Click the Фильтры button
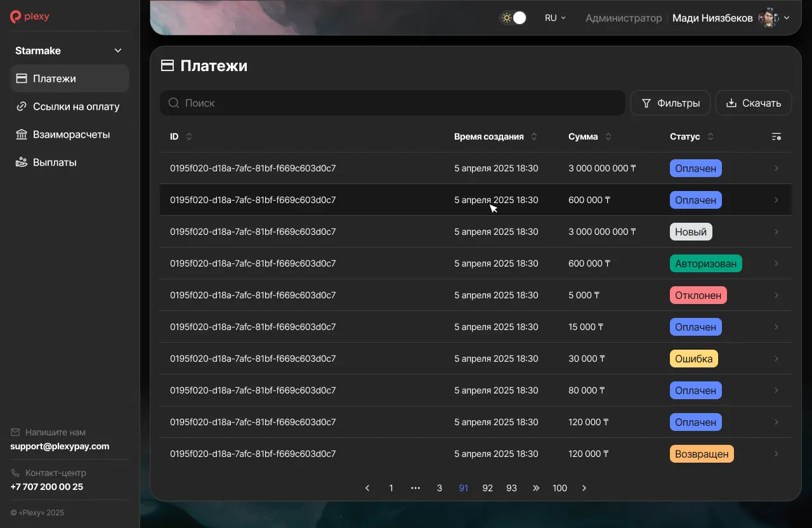Image resolution: width=812 pixels, height=528 pixels. pos(670,103)
